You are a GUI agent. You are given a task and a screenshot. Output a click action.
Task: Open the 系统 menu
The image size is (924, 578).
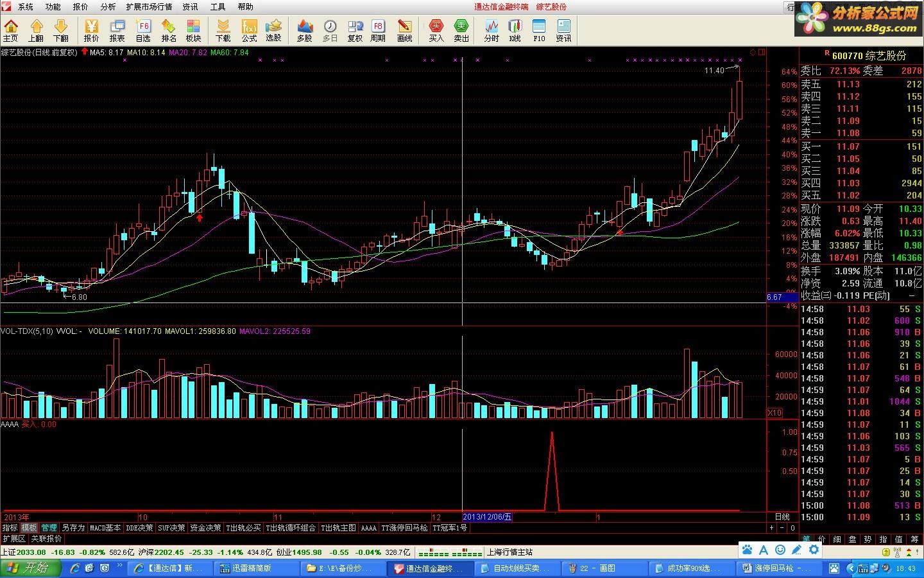pos(26,6)
